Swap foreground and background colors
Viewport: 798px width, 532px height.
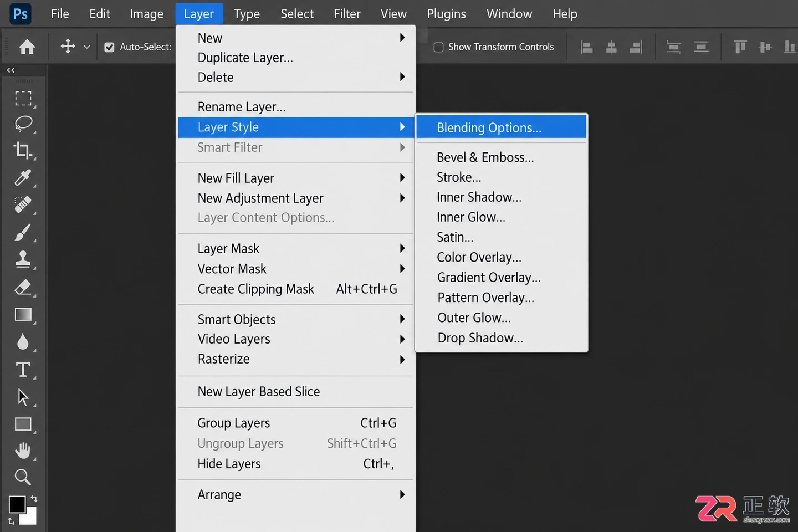click(x=34, y=499)
